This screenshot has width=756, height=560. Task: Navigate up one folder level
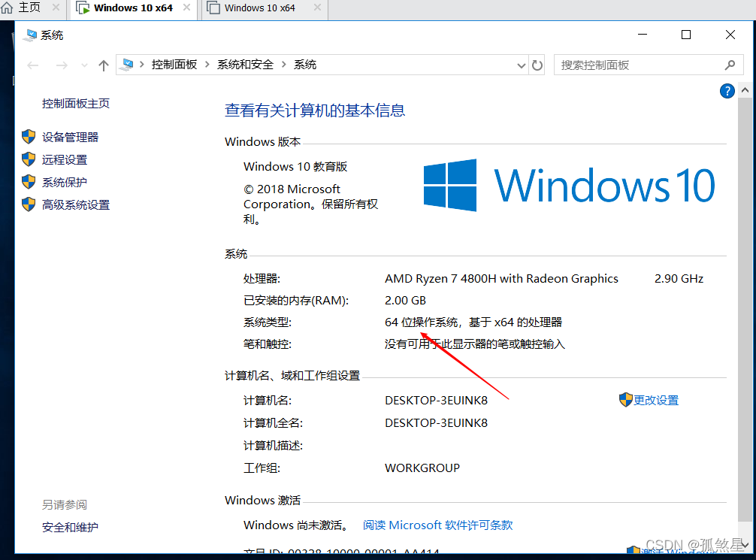point(104,65)
